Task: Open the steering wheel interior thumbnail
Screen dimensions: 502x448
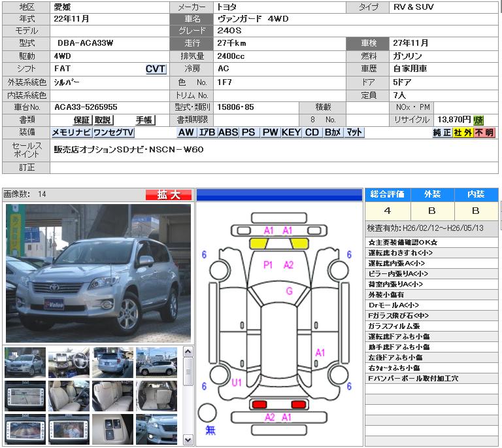Action: point(69,362)
